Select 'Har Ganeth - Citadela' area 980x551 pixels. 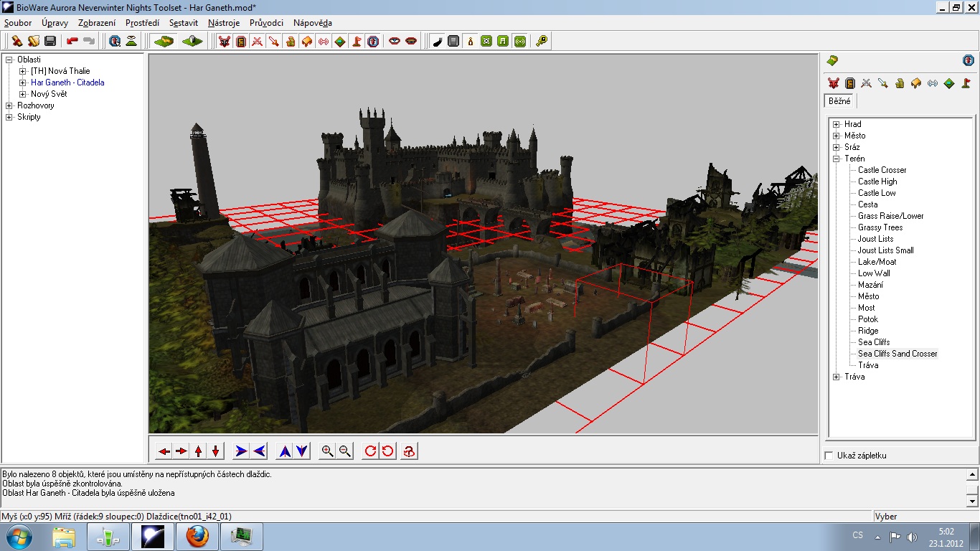(67, 83)
